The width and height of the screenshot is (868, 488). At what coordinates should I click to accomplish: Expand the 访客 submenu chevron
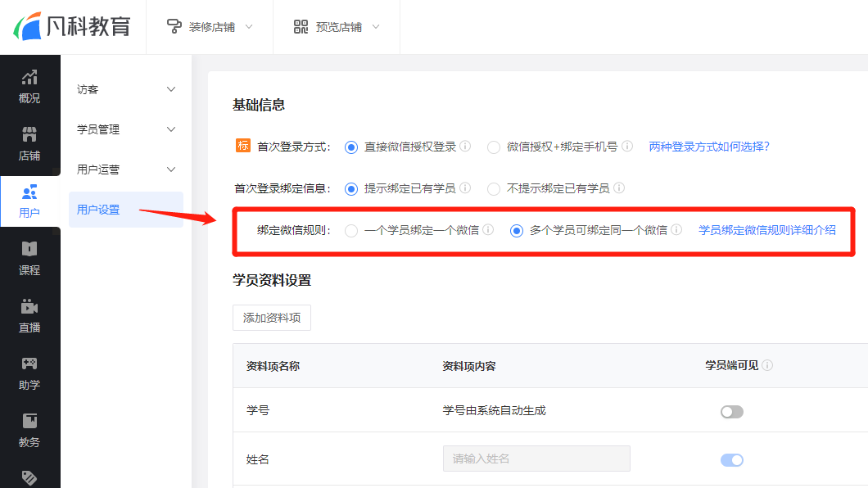pos(171,89)
